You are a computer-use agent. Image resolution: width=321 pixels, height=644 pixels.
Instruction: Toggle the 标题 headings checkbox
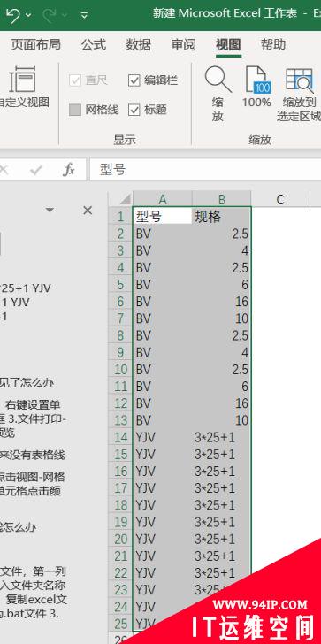pos(134,110)
